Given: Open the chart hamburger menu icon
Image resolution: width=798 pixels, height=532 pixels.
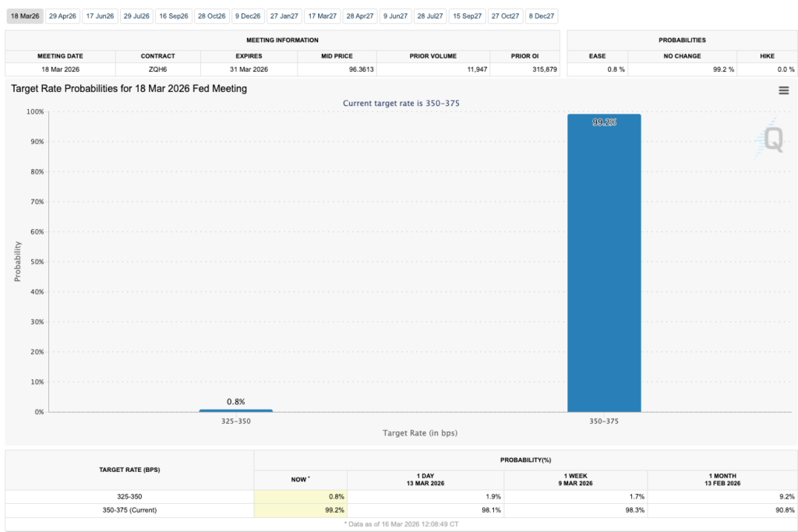Looking at the screenshot, I should point(783,90).
